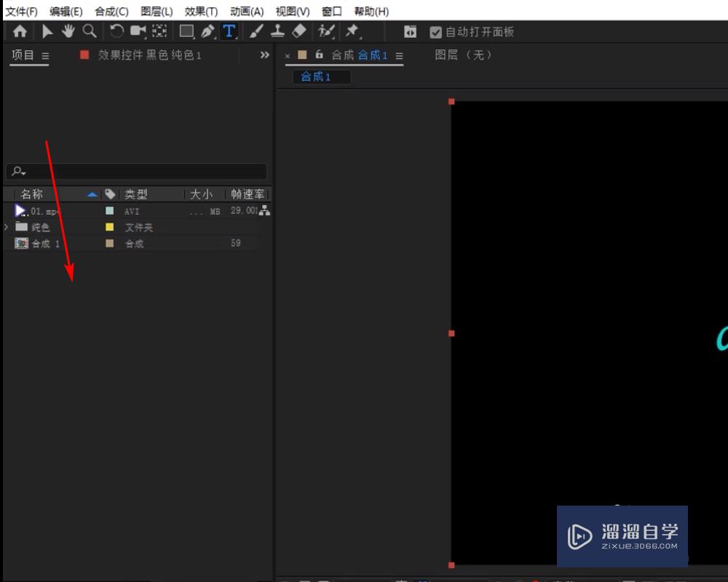
Task: Click the script panel icon beside checkbox
Action: coord(410,31)
